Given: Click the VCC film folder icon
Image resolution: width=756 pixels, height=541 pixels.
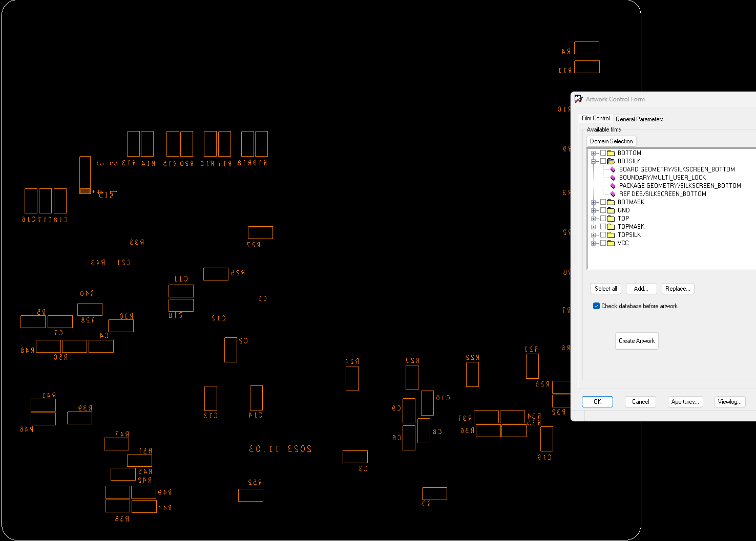Looking at the screenshot, I should tap(611, 243).
